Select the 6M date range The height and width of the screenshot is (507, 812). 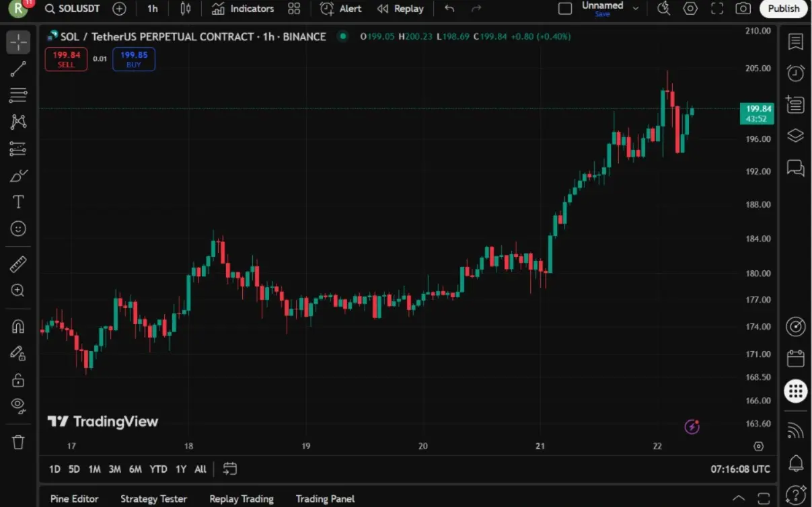tap(135, 469)
